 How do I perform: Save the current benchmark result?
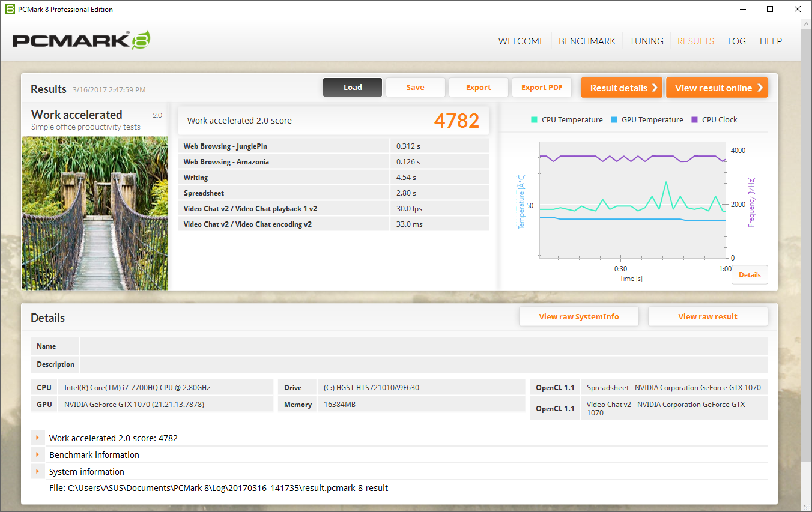click(415, 88)
